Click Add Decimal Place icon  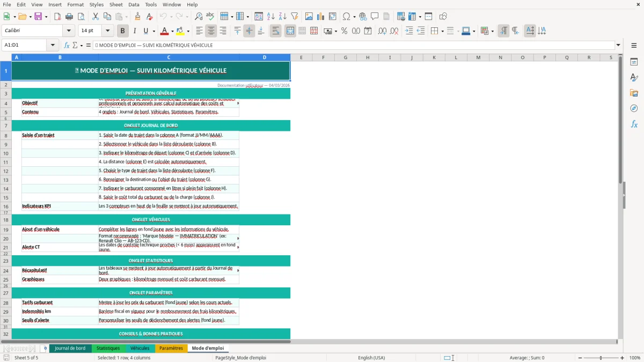tap(382, 31)
